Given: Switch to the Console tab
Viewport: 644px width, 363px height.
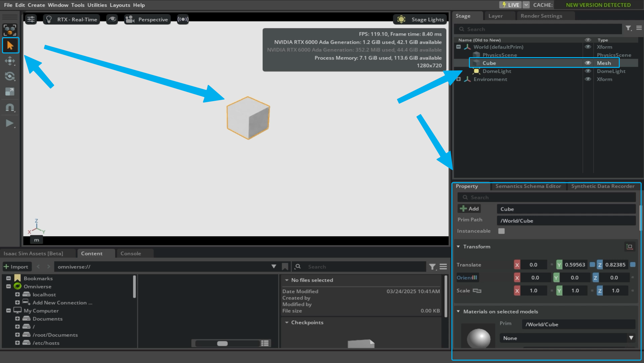Looking at the screenshot, I should tap(131, 253).
